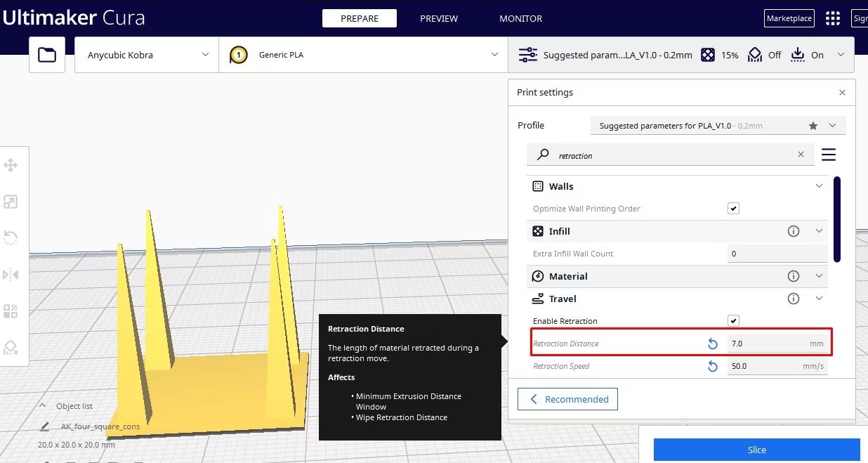The height and width of the screenshot is (463, 868).
Task: Click the adhesion icon showing On
Action: 797,55
